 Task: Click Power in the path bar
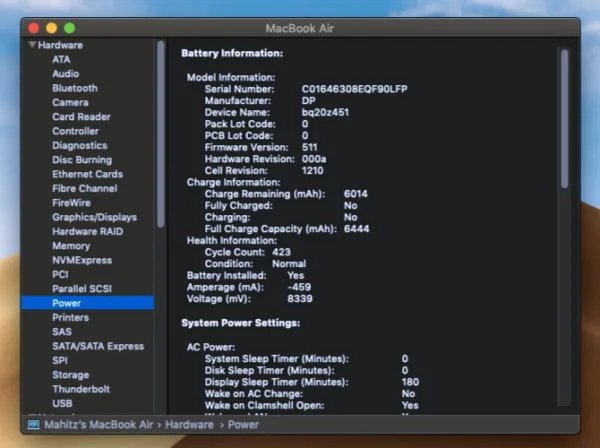click(x=243, y=425)
